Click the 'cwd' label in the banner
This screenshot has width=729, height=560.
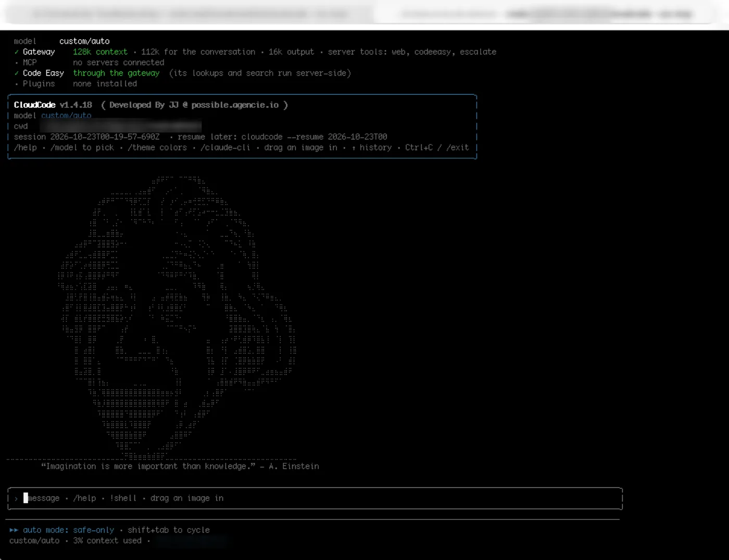(21, 127)
